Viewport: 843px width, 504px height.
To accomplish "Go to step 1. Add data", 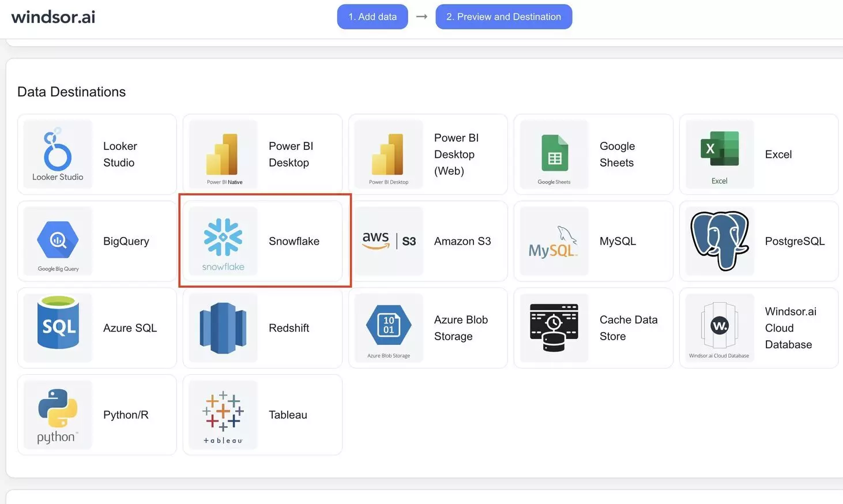I will pyautogui.click(x=372, y=17).
